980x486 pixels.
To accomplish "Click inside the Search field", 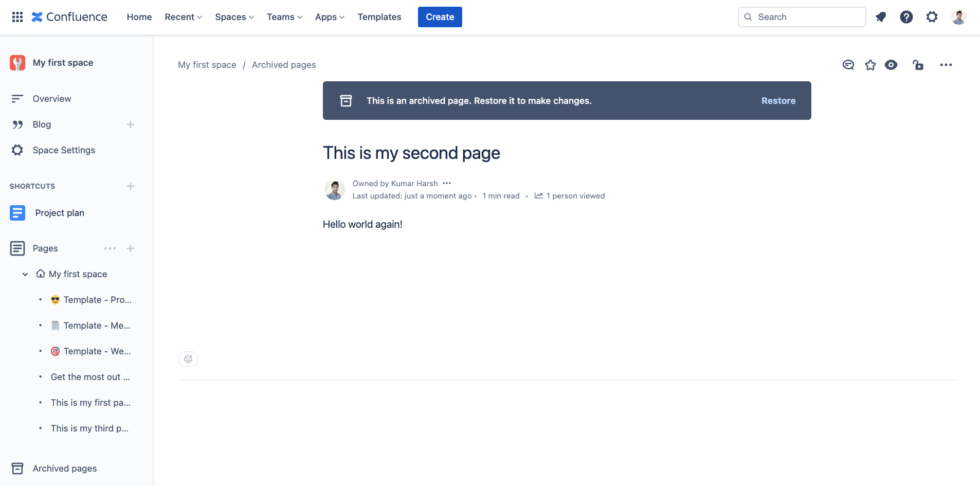I will pos(802,16).
